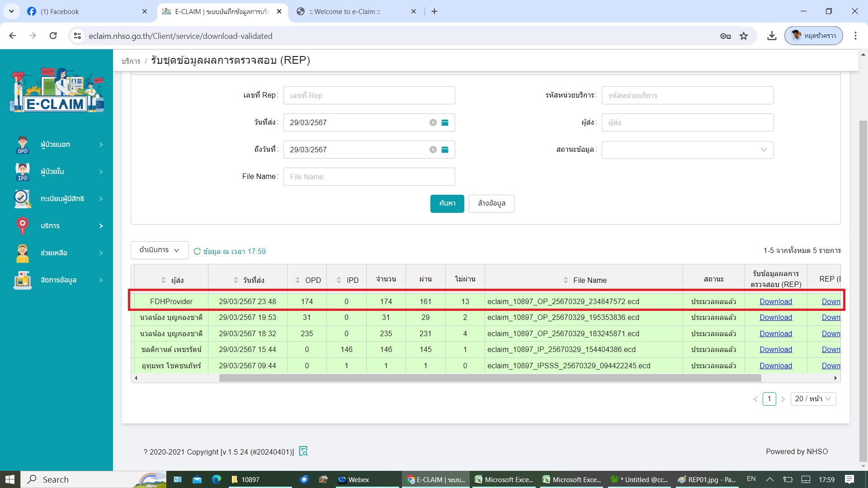Click the File Name input field
Viewport: 868px width, 488px height.
(x=369, y=177)
